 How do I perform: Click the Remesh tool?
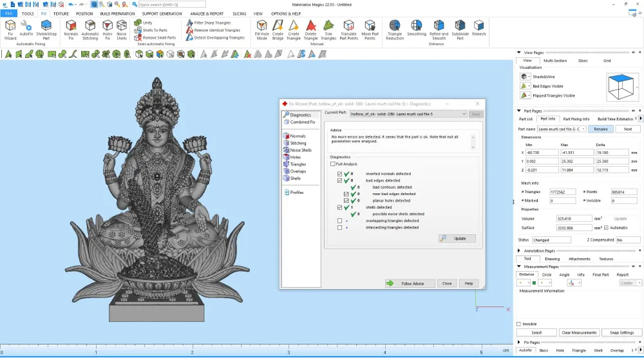(x=478, y=28)
